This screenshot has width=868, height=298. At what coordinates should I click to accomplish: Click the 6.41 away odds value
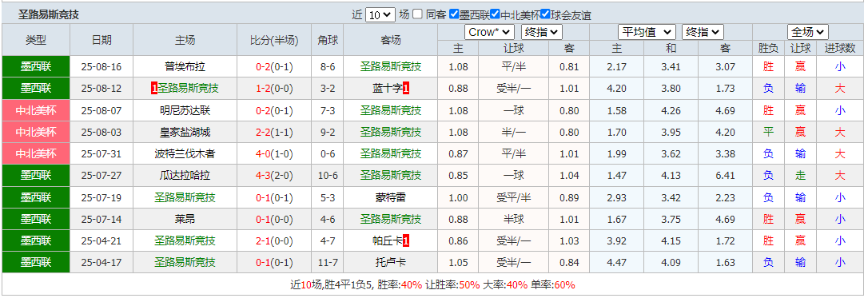[725, 176]
